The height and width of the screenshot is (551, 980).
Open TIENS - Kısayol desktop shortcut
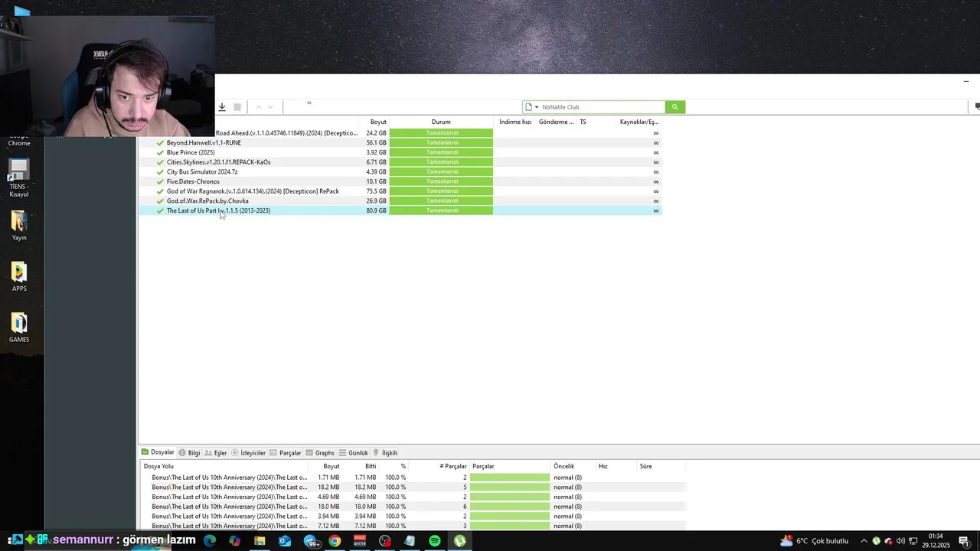coord(19,178)
